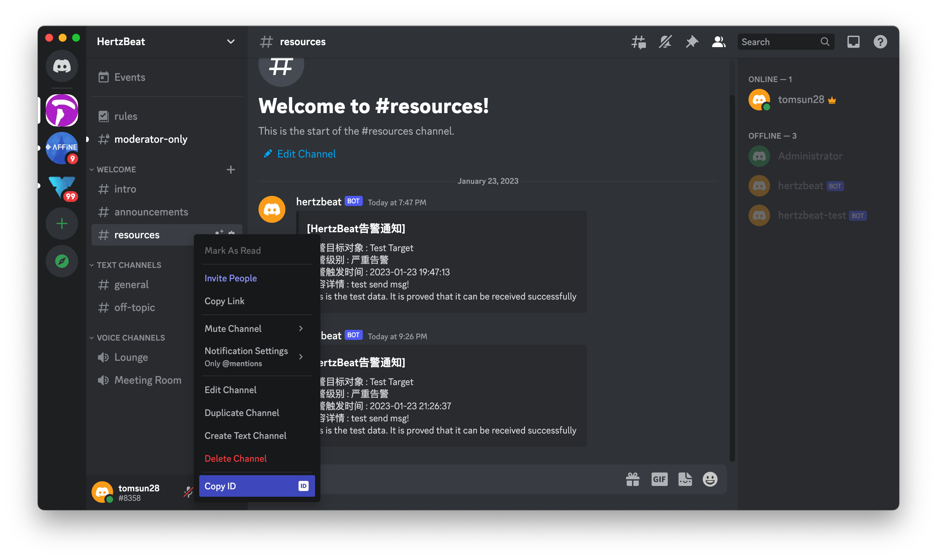Open the HertzBeat server dropdown menu
The image size is (937, 560).
231,41
